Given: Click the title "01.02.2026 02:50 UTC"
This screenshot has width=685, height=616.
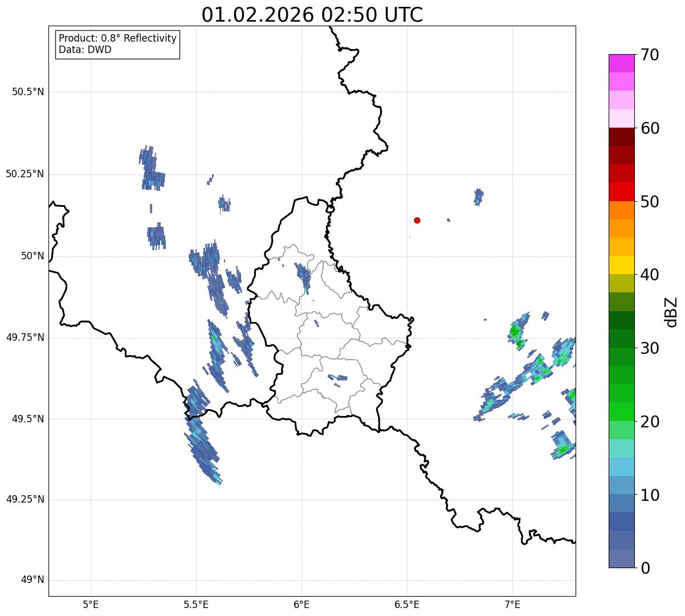Looking at the screenshot, I should [312, 15].
